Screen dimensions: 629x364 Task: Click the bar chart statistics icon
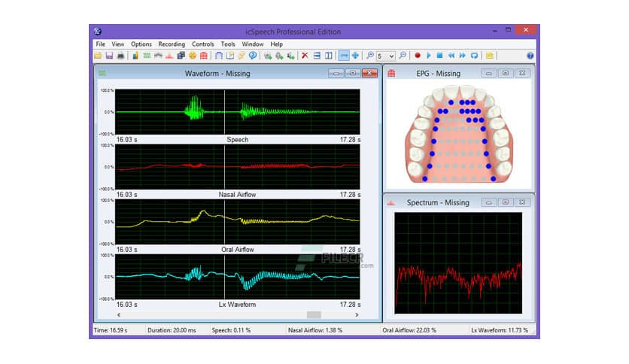(x=135, y=56)
